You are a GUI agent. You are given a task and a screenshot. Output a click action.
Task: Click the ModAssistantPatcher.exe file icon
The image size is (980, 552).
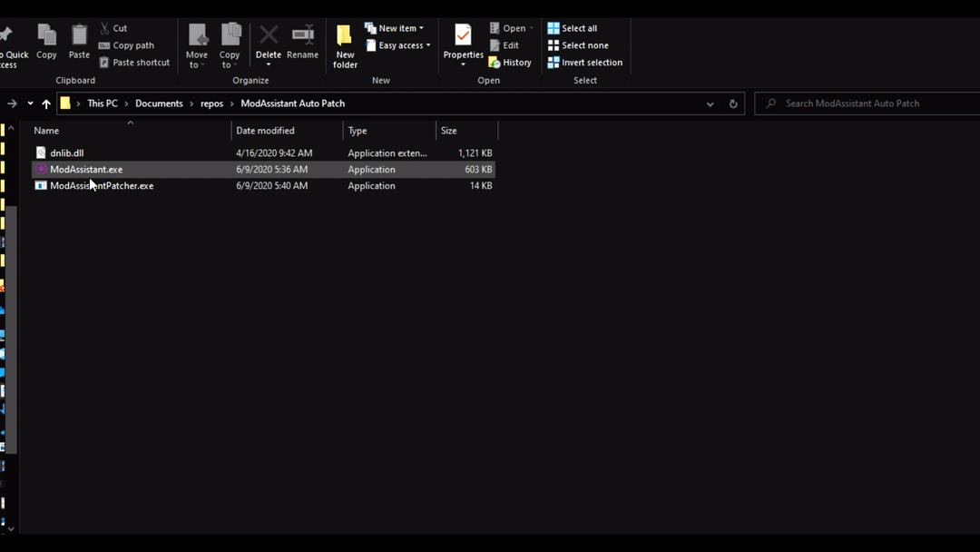(41, 186)
